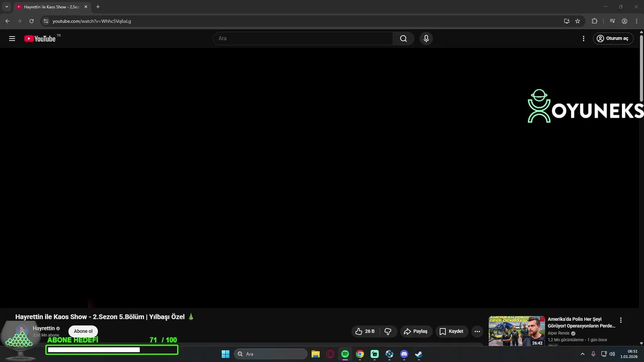Sign in via Oturum aç button
Viewport: 644px width, 362px height.
point(613,39)
